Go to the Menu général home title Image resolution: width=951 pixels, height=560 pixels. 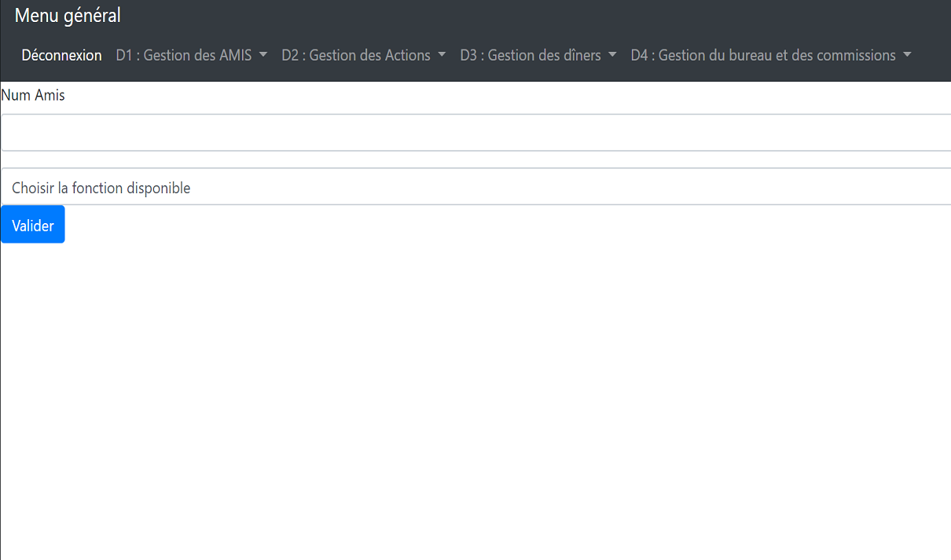tap(68, 15)
